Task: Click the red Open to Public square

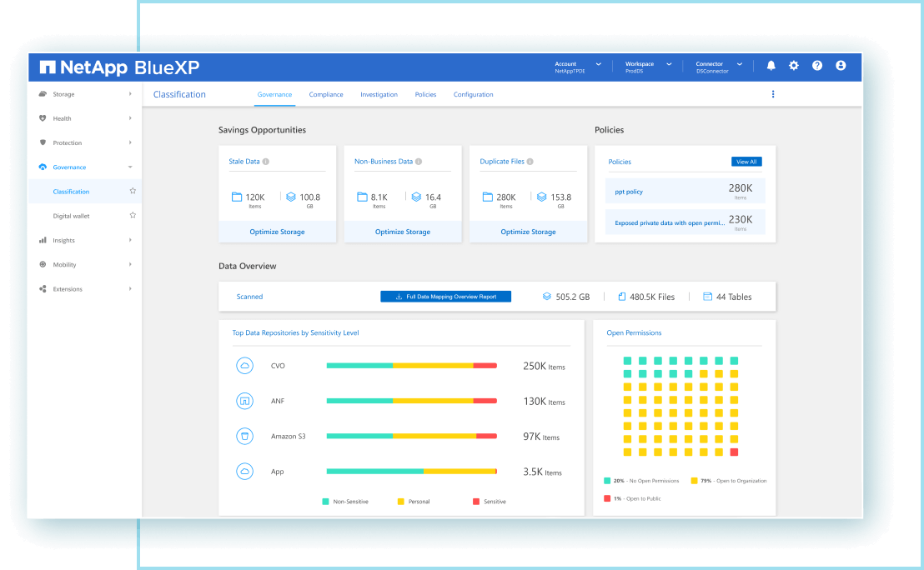Action: [x=734, y=452]
